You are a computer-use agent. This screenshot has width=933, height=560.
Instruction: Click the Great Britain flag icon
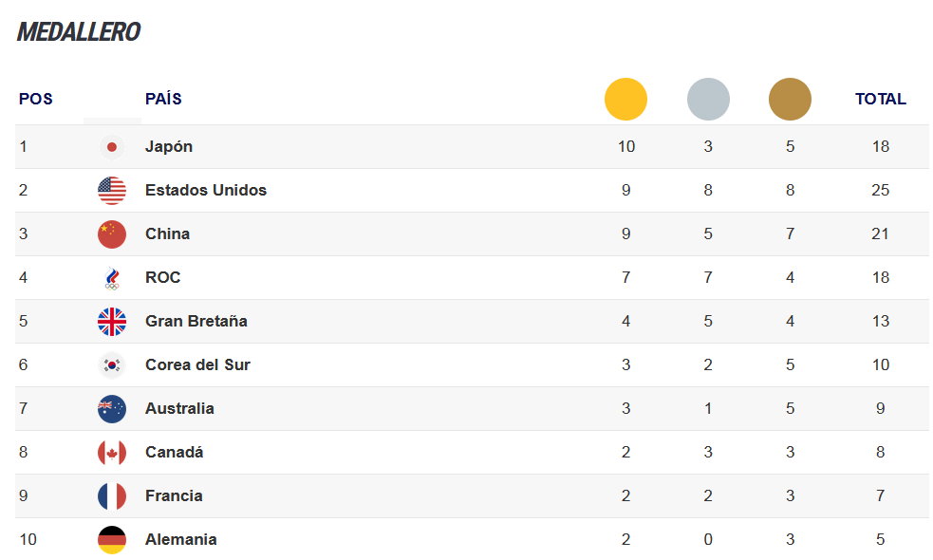tap(112, 322)
